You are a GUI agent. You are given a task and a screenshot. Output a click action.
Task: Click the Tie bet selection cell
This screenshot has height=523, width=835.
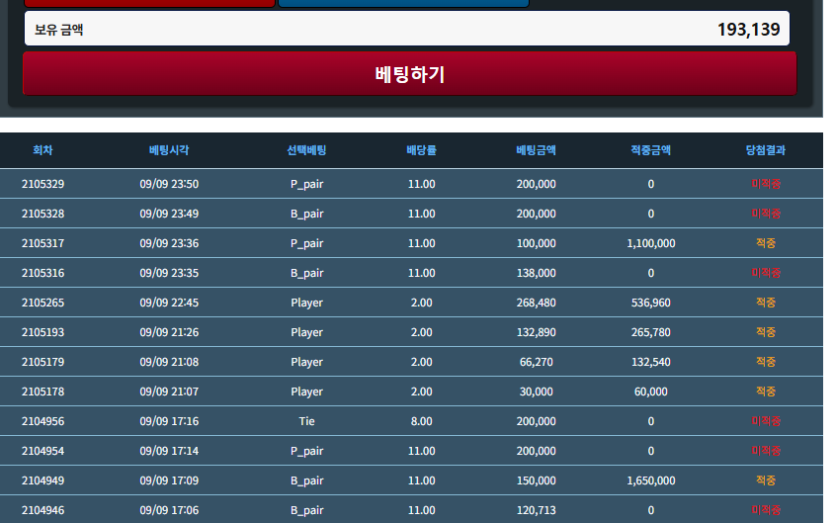click(x=307, y=421)
